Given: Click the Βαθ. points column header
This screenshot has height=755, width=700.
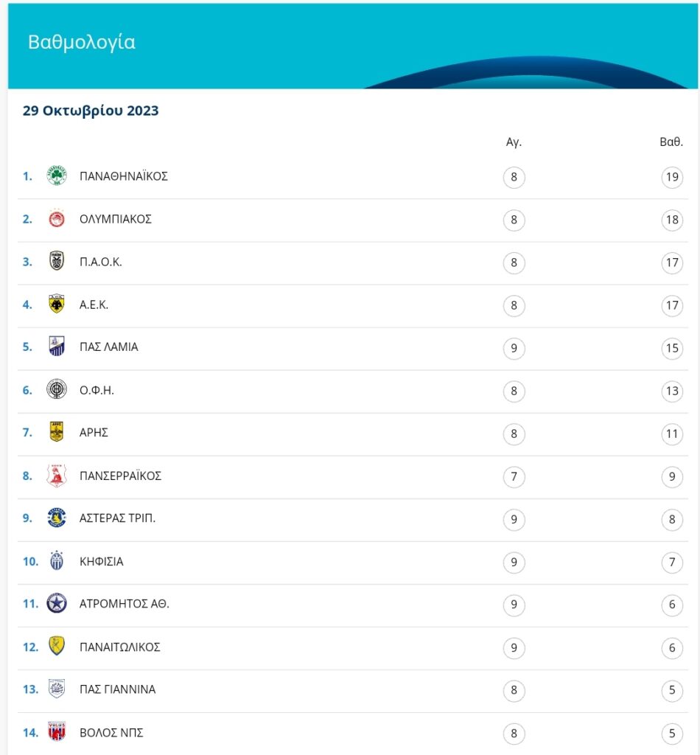Looking at the screenshot, I should [x=671, y=142].
